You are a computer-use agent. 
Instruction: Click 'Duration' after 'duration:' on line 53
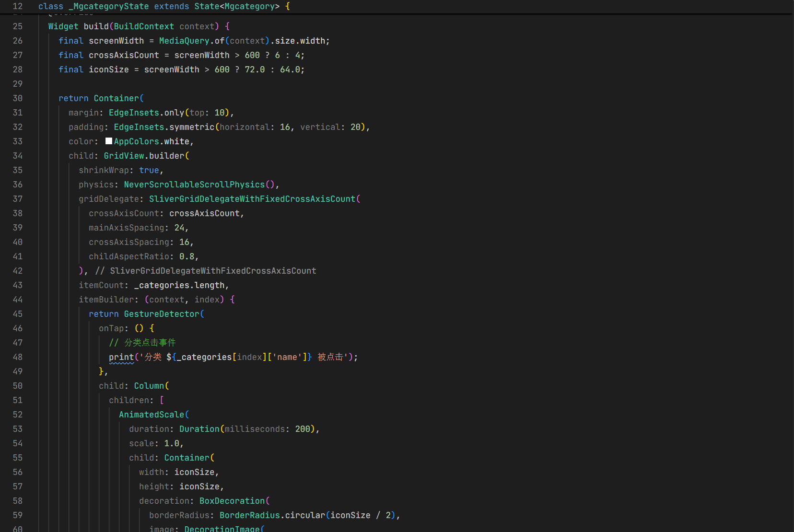(199, 429)
